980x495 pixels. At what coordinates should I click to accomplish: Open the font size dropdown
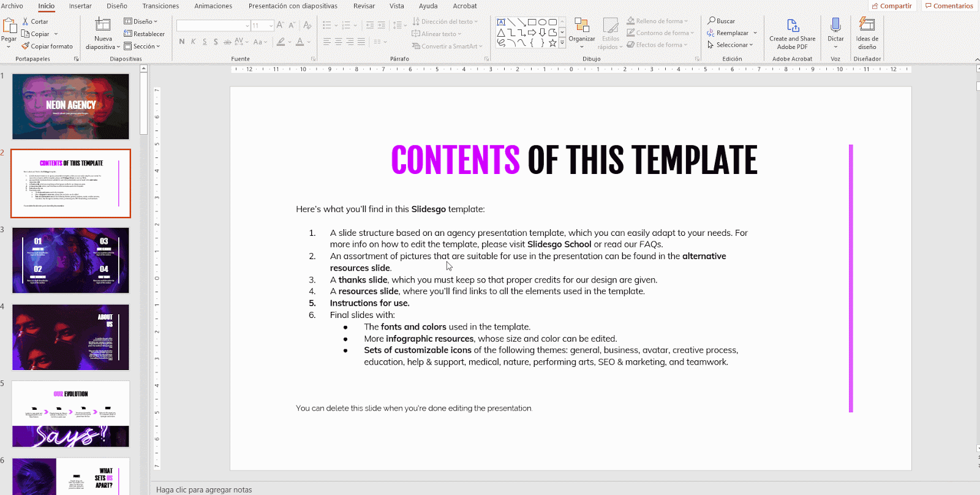(271, 26)
